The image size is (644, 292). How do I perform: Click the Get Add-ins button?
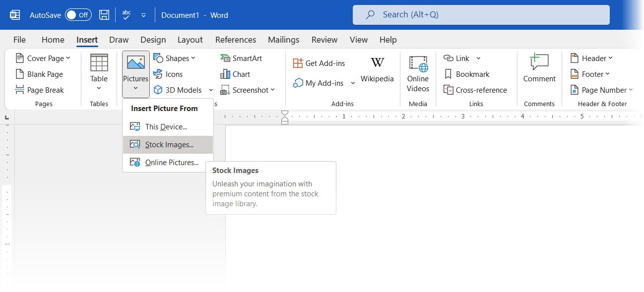pyautogui.click(x=319, y=63)
